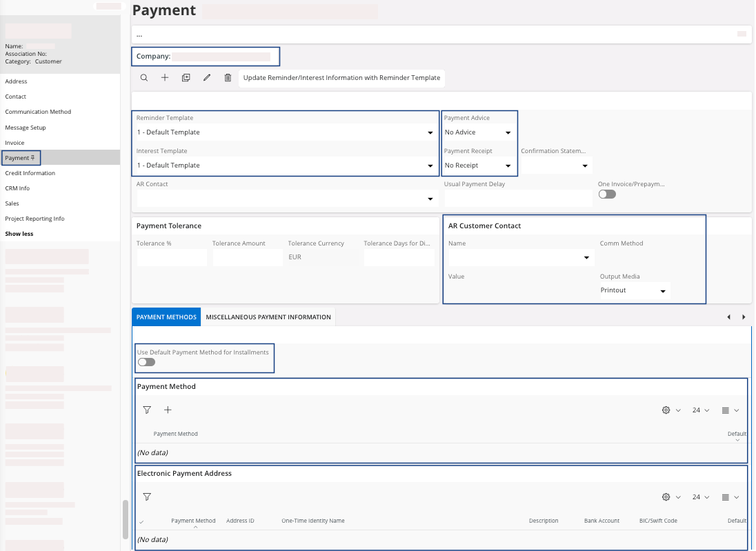Click the duplicate record icon
The image size is (756, 551).
(186, 78)
